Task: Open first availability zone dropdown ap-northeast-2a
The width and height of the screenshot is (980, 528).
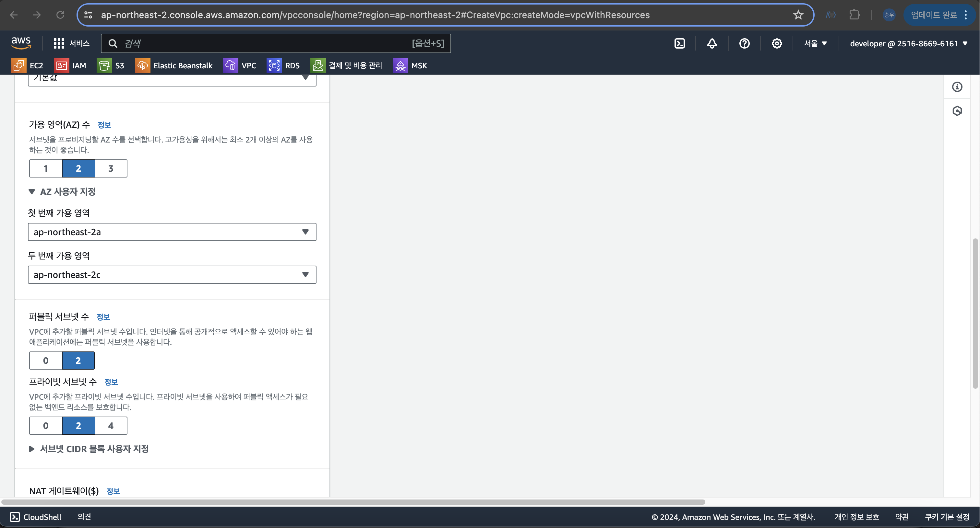Action: click(172, 232)
